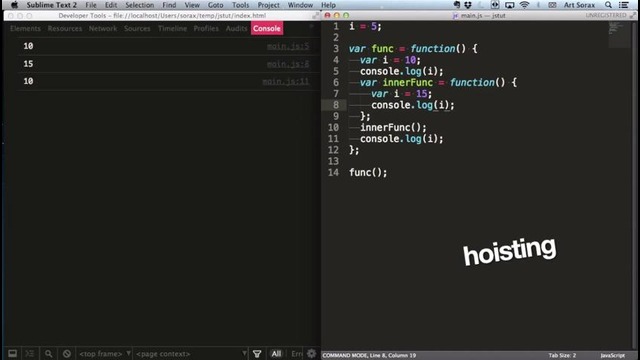Click the AirPlay display menu bar icon

509,5
